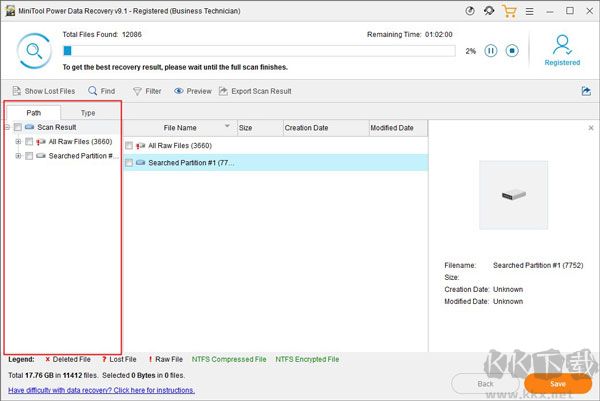This screenshot has height=401, width=600.
Task: Click the Lost File legend entry
Action: (x=119, y=359)
